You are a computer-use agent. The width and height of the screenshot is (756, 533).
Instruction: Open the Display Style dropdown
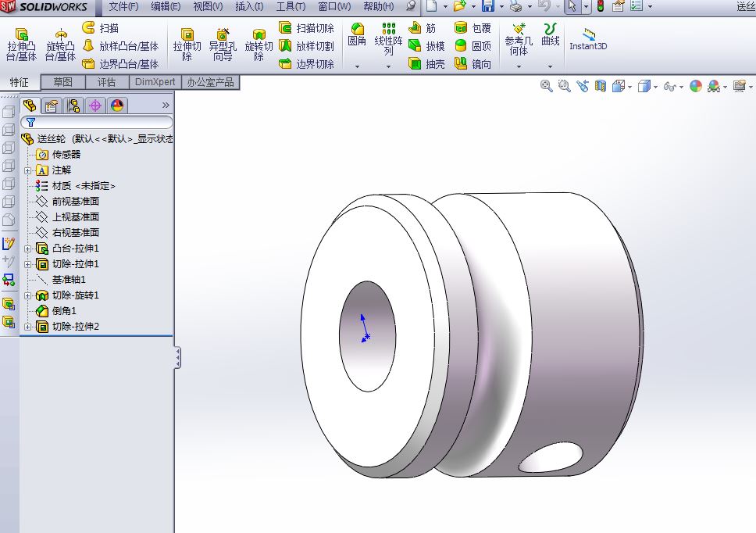[655, 88]
